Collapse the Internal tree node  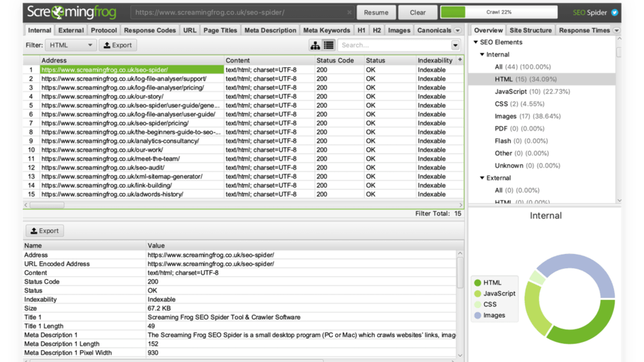click(x=482, y=54)
